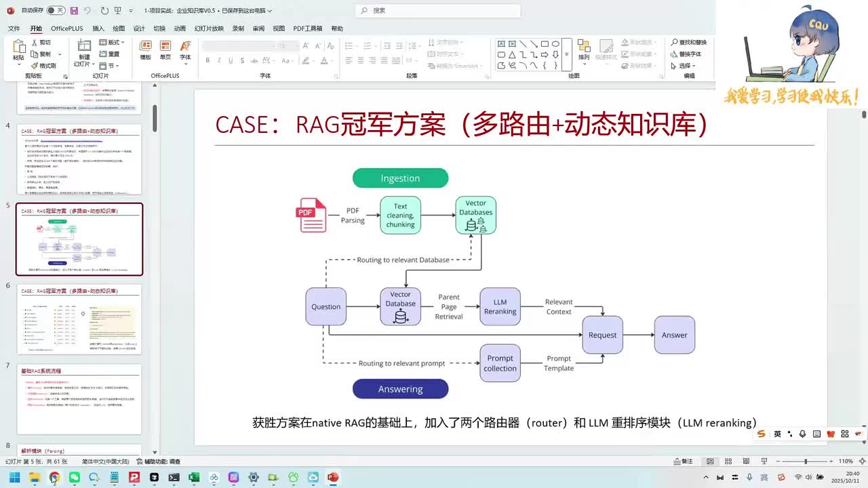Toggle Italic formatting
The image size is (868, 488).
point(219,60)
